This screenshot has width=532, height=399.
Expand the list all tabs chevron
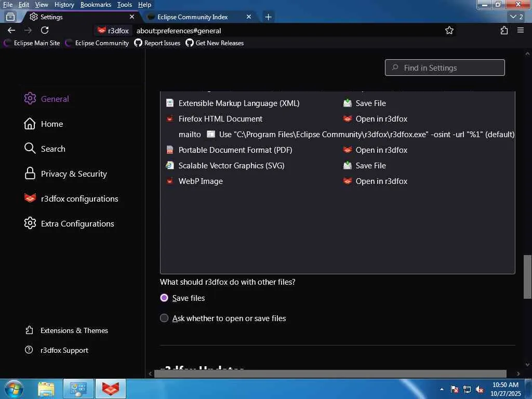tap(517, 17)
